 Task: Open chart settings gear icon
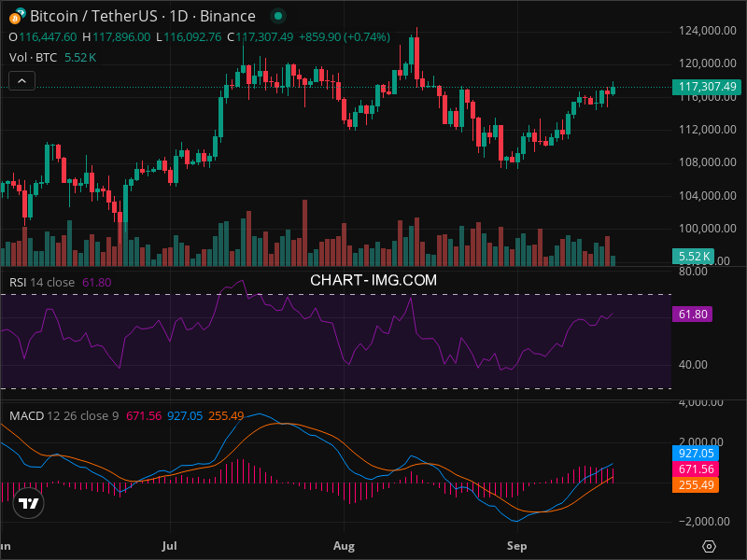click(x=710, y=546)
